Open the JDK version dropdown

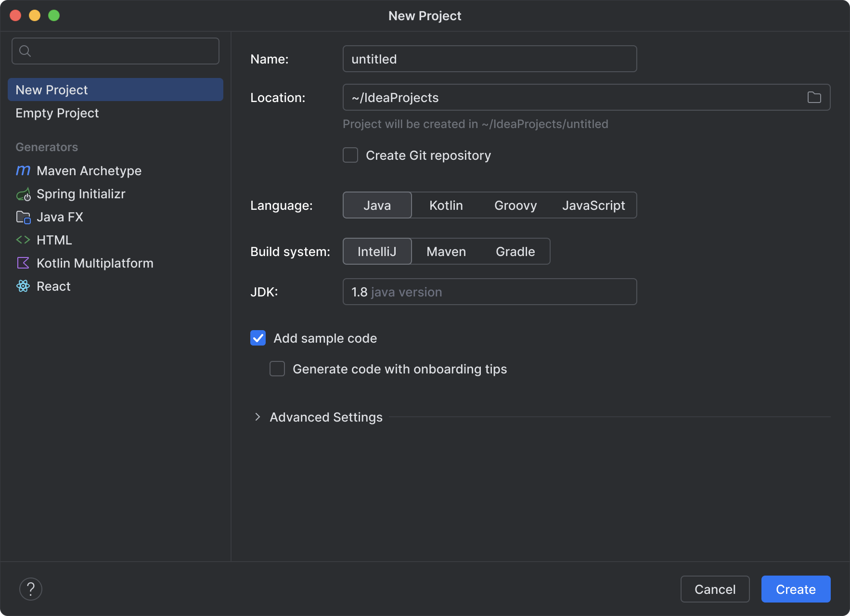(x=489, y=292)
